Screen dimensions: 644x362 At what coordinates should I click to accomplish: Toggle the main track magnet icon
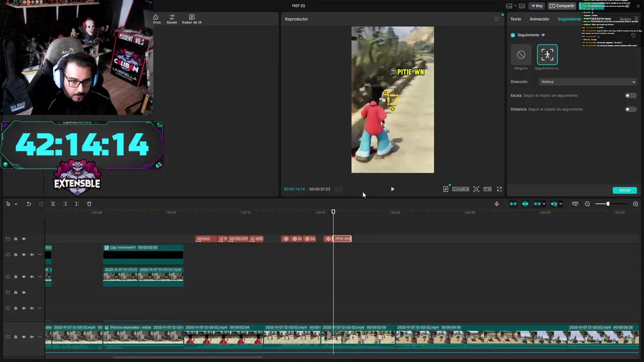pos(513,204)
